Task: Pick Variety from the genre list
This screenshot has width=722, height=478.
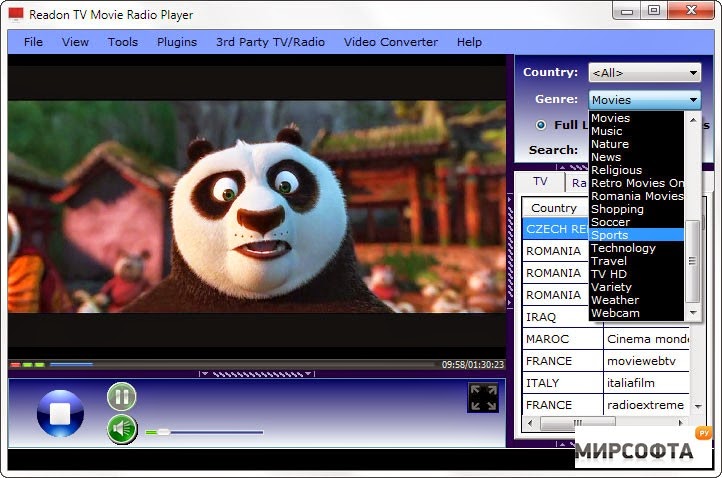Action: 636,287
